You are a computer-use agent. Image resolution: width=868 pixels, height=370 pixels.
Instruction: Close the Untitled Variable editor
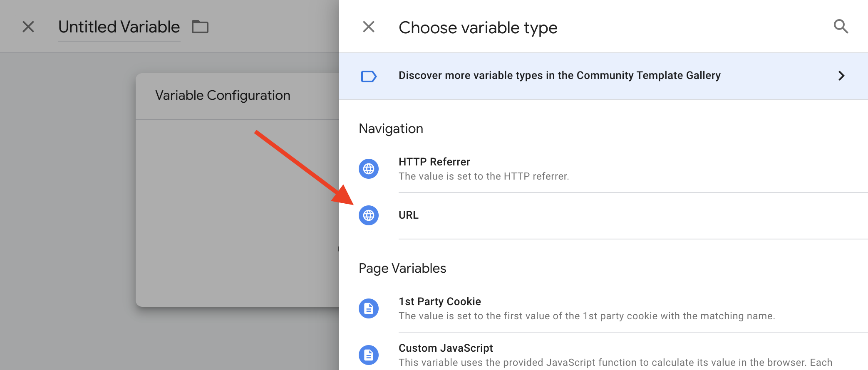tap(28, 27)
